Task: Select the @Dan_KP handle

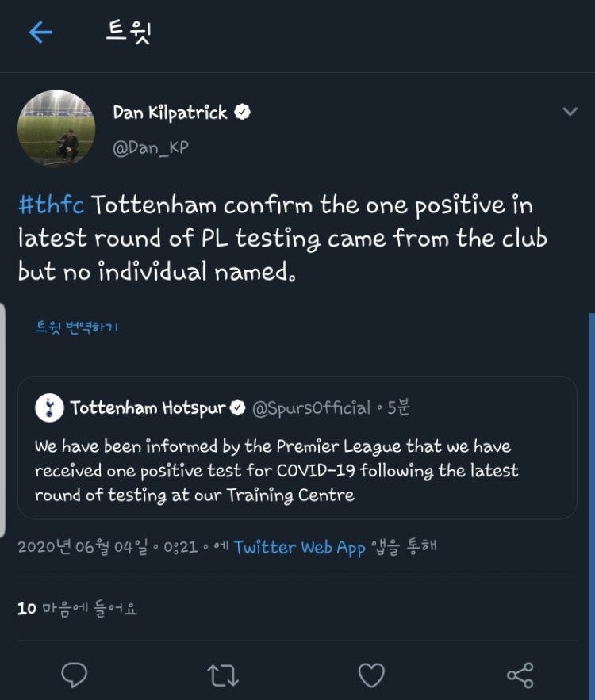Action: [x=151, y=148]
